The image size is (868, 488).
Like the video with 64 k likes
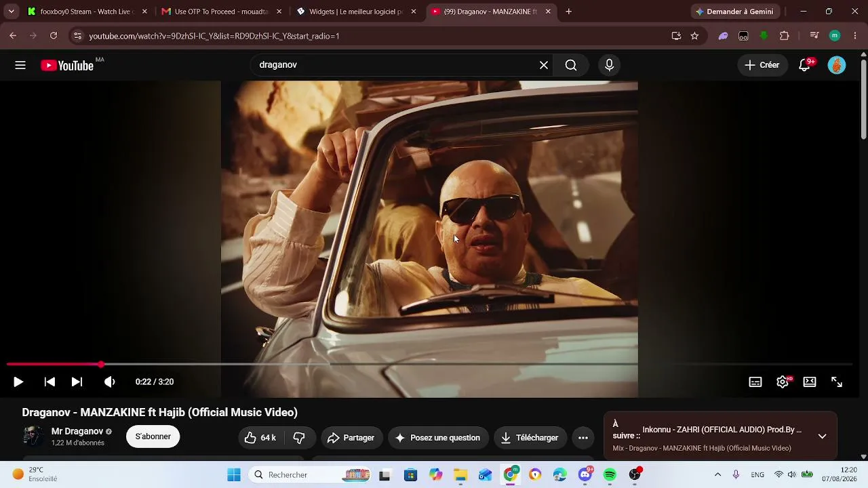coord(261,438)
